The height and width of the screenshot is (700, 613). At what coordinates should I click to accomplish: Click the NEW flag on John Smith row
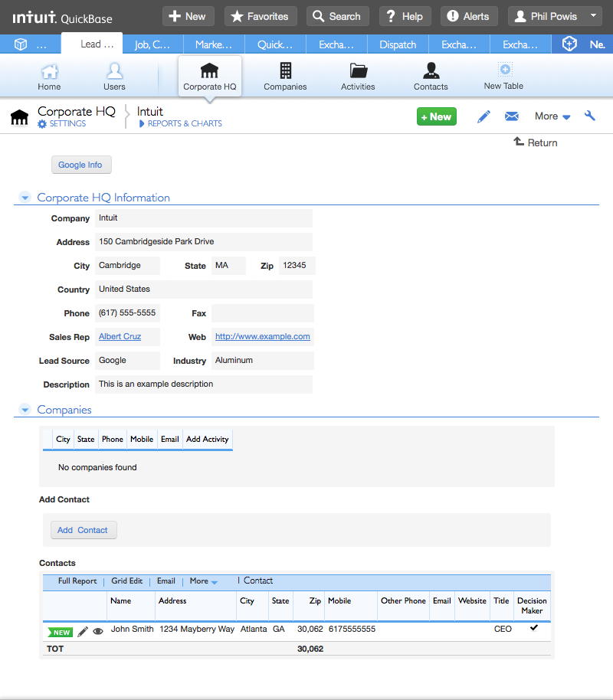(x=61, y=632)
